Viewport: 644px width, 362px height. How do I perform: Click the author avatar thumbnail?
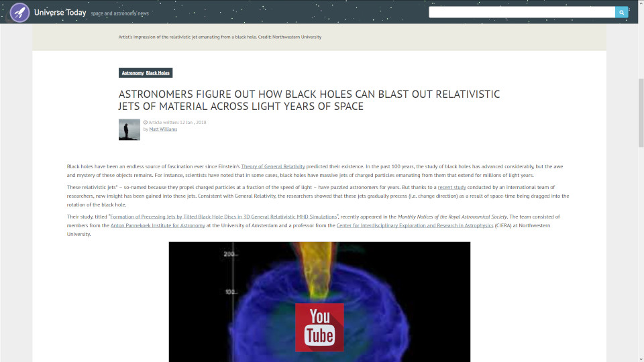129,129
